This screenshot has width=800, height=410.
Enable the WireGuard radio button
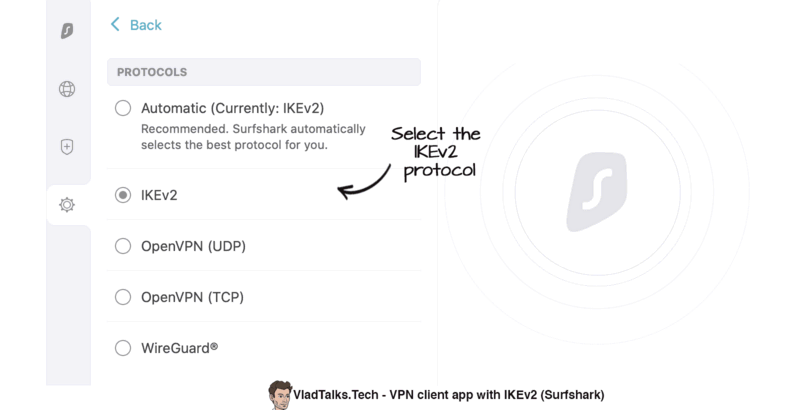click(x=123, y=348)
